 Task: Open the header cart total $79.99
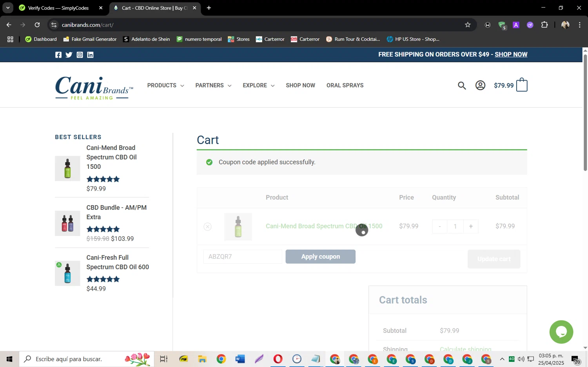[504, 85]
